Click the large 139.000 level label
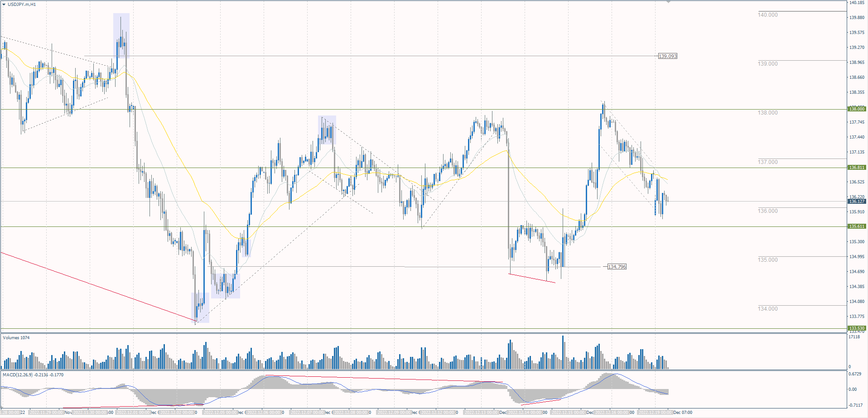 click(767, 64)
